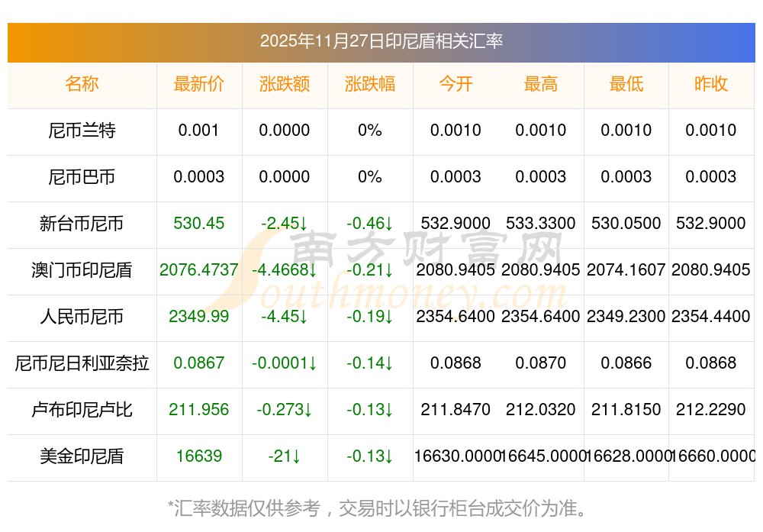Click the 汇率数据仅供参考 disclaimer footnote
Image resolution: width=763 pixels, height=532 pixels.
[x=381, y=508]
